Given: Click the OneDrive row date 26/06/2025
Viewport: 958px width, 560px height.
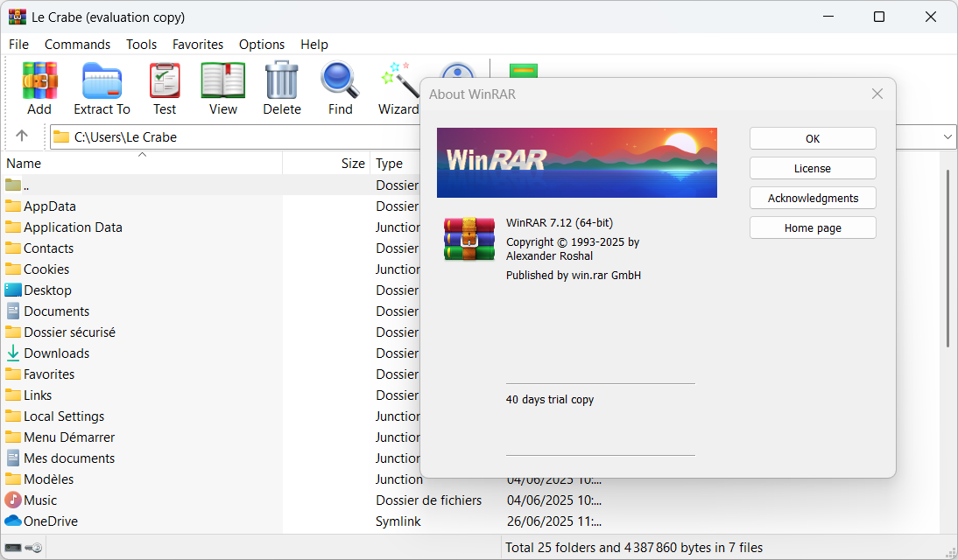Looking at the screenshot, I should [554, 521].
